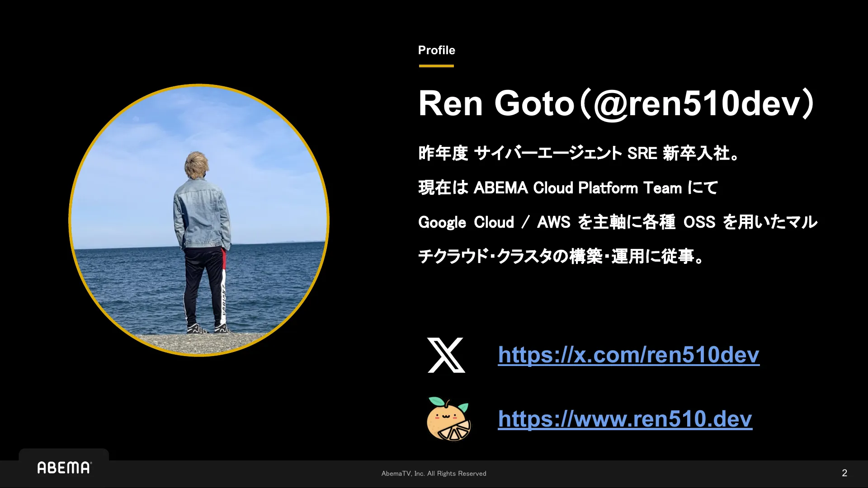Click the AbemaTV copyright footer text
Image resolution: width=868 pixels, height=488 pixels.
[x=433, y=474]
